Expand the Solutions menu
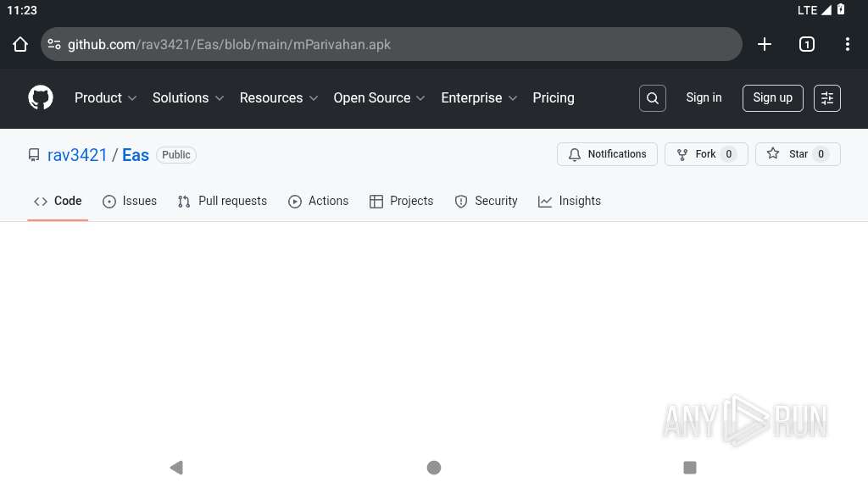Viewport: 868px width, 488px height. 187,98
